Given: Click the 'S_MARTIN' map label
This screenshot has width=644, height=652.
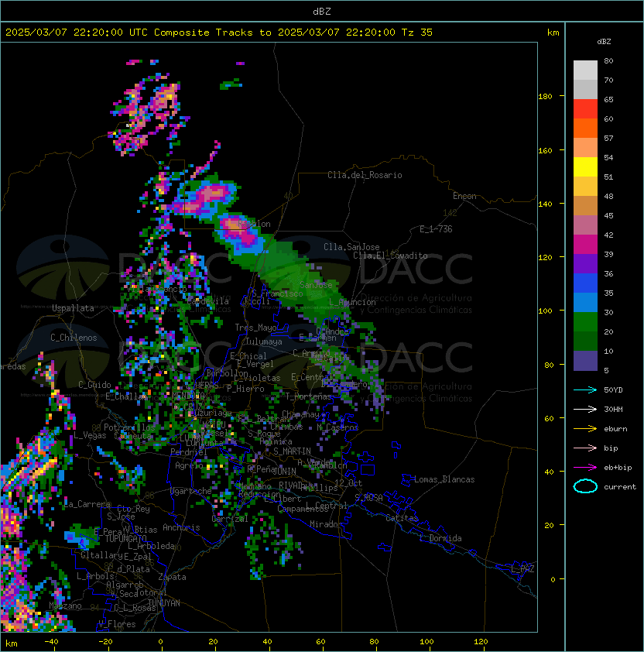Looking at the screenshot, I should coord(292,451).
